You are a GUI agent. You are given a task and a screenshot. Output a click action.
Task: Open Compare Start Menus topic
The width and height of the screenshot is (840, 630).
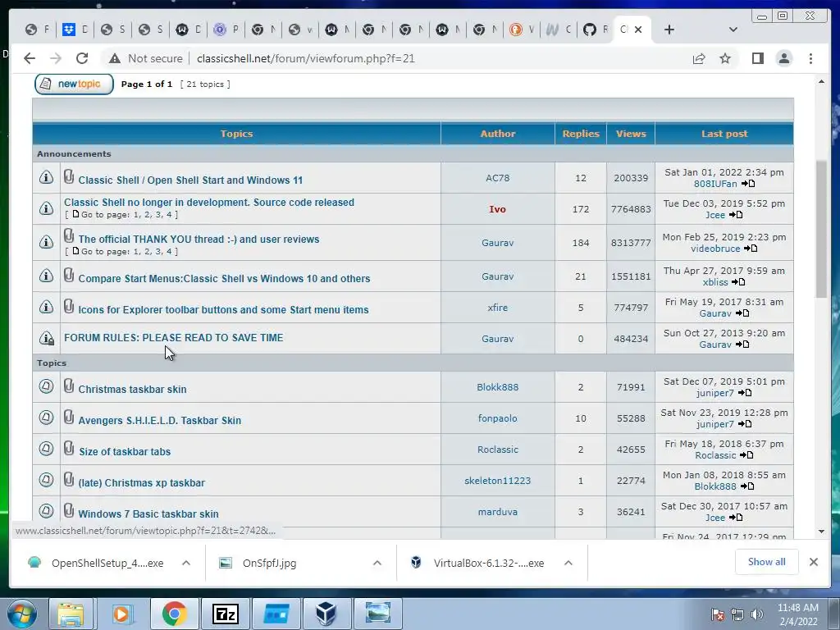pos(224,279)
